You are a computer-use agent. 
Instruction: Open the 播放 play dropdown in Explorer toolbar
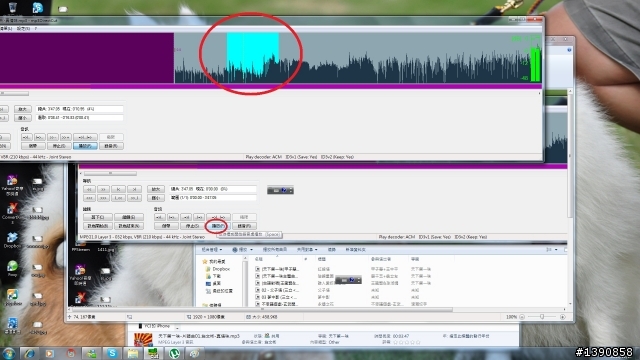(x=243, y=249)
